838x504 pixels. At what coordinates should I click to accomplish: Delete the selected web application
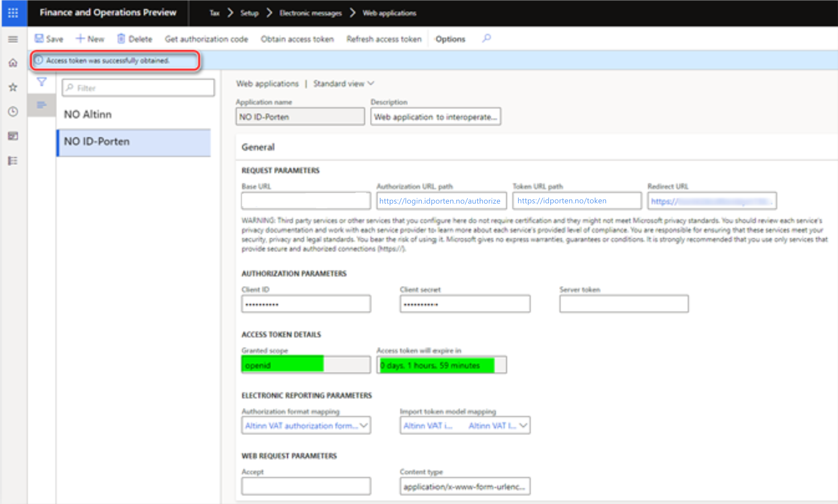(x=135, y=39)
